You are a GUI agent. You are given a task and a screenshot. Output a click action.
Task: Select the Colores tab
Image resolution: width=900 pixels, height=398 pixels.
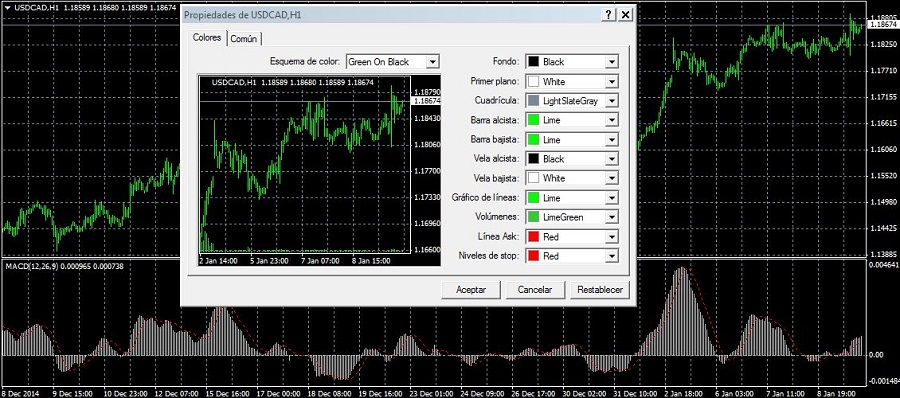pyautogui.click(x=207, y=37)
